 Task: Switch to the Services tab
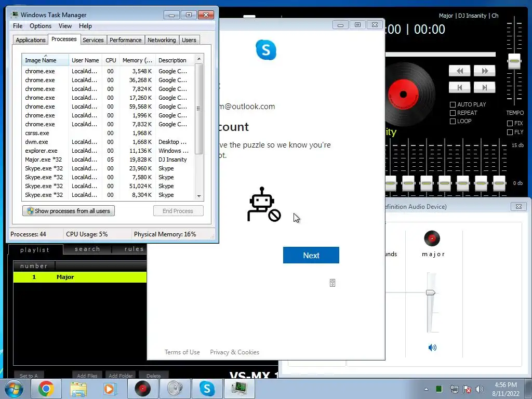point(93,39)
